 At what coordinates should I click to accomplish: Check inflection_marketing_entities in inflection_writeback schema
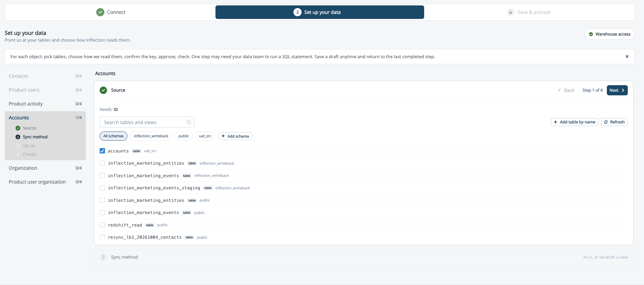[102, 163]
